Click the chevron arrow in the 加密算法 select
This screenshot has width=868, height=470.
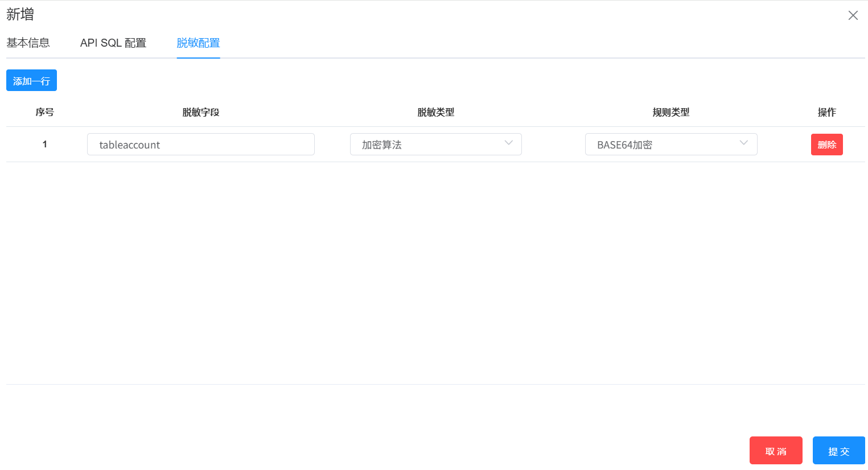(509, 143)
